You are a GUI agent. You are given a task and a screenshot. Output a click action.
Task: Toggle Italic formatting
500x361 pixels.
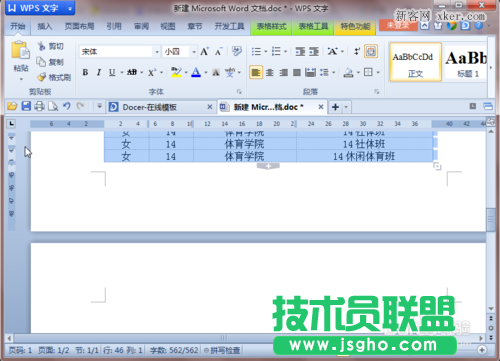99,72
